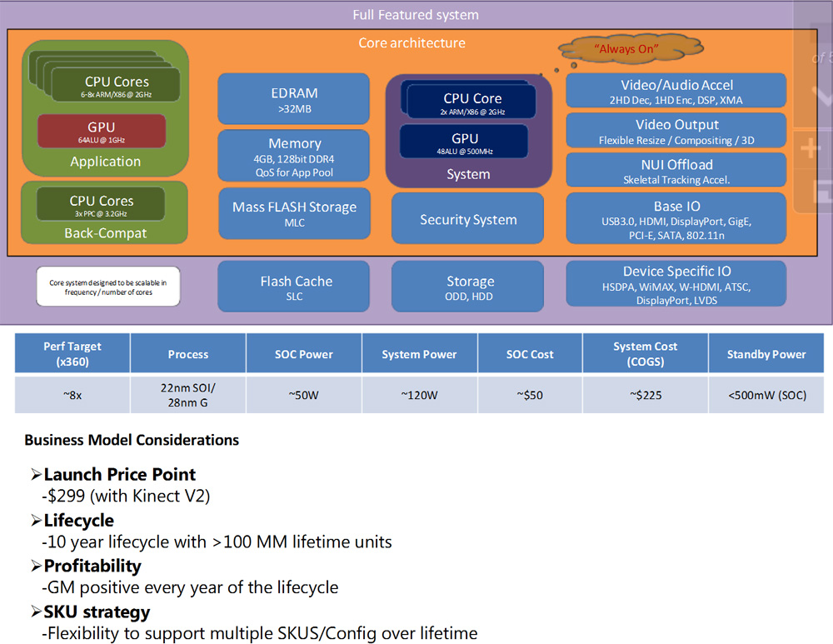
Task: Select the "System Power" column header
Action: coord(420,353)
